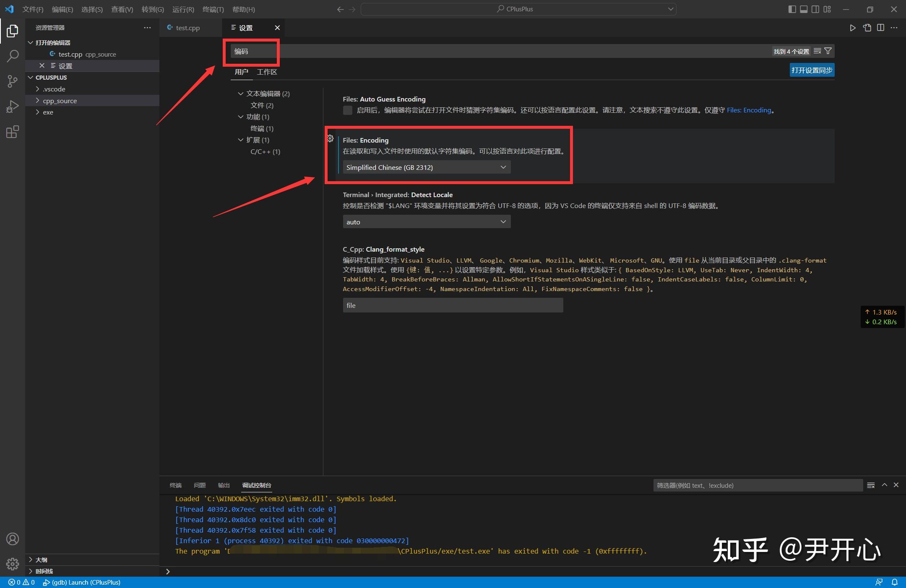Open the Extensions view
Image resolution: width=906 pixels, height=588 pixels.
[13, 132]
